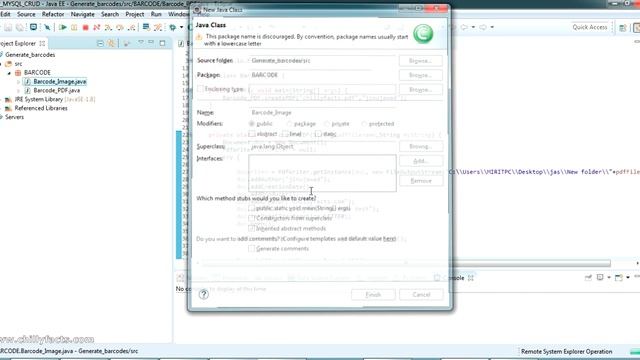Click the Pin Console icon
Image resolution: width=640 pixels, height=360 pixels.
point(588,278)
